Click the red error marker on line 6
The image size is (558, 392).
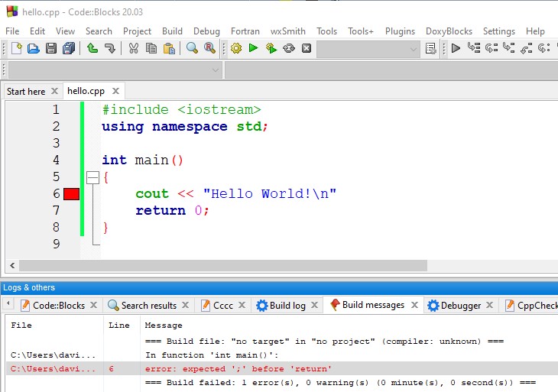71,194
